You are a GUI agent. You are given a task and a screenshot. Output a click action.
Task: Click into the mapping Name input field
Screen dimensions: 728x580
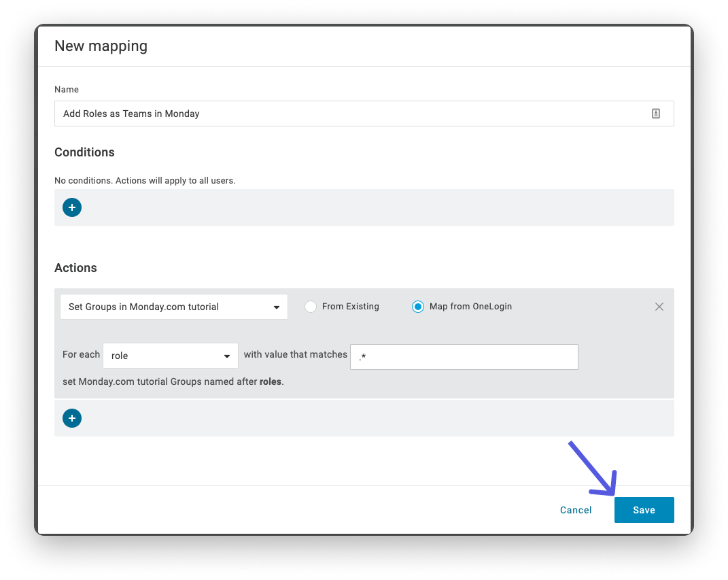(364, 114)
